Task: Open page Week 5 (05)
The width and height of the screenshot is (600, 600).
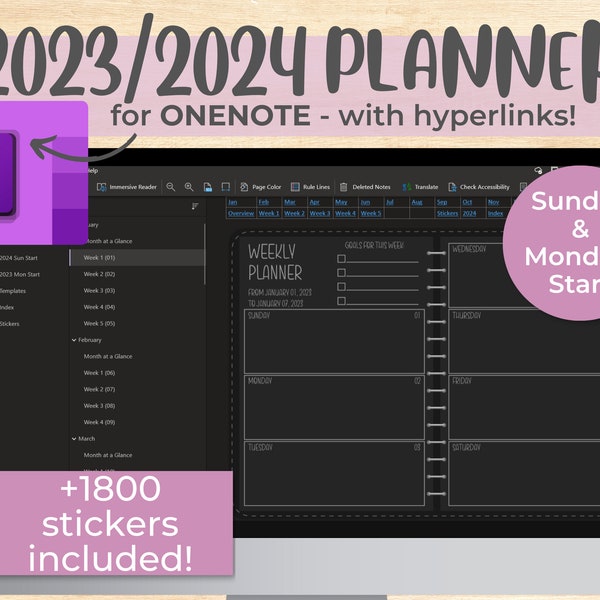Action: 99,324
